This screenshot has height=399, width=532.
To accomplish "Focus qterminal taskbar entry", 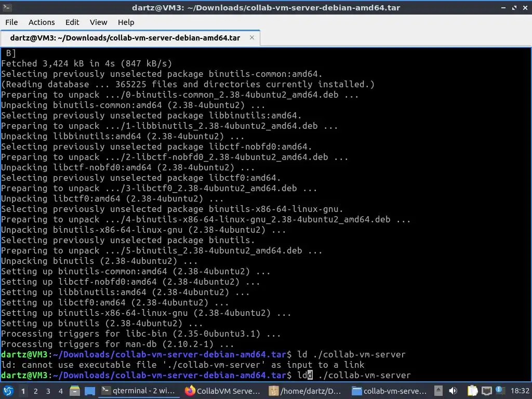I will click(138, 391).
